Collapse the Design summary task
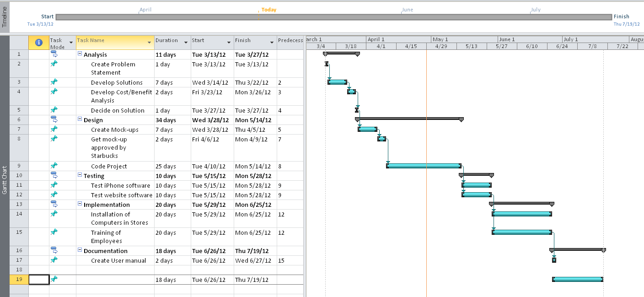 80,119
